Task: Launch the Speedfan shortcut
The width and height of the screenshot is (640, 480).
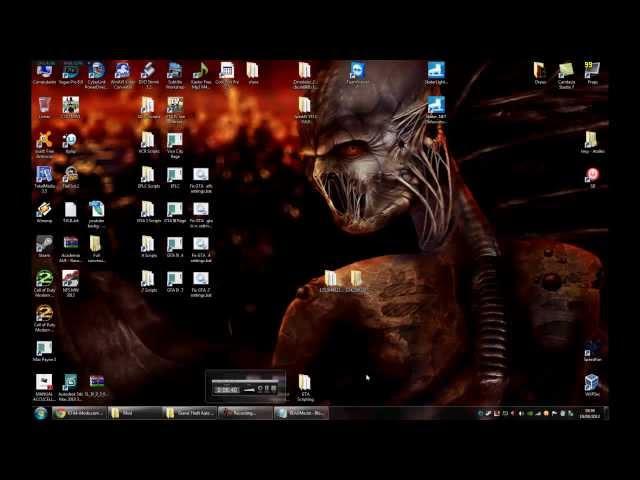Action: pyautogui.click(x=592, y=351)
